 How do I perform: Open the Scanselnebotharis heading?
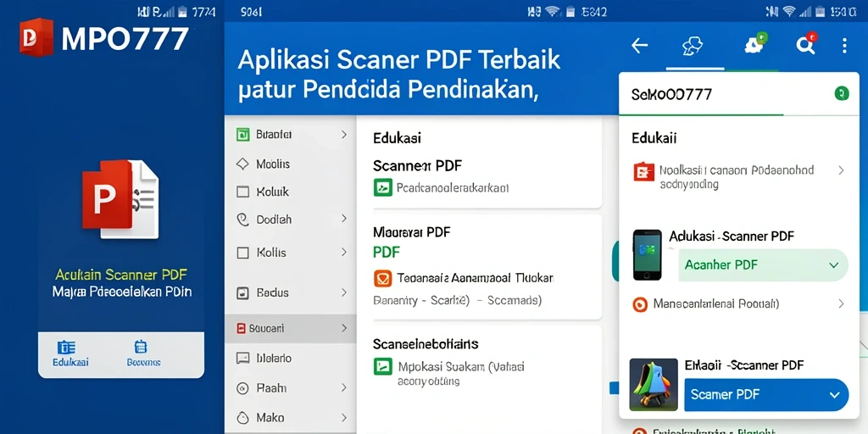click(426, 344)
